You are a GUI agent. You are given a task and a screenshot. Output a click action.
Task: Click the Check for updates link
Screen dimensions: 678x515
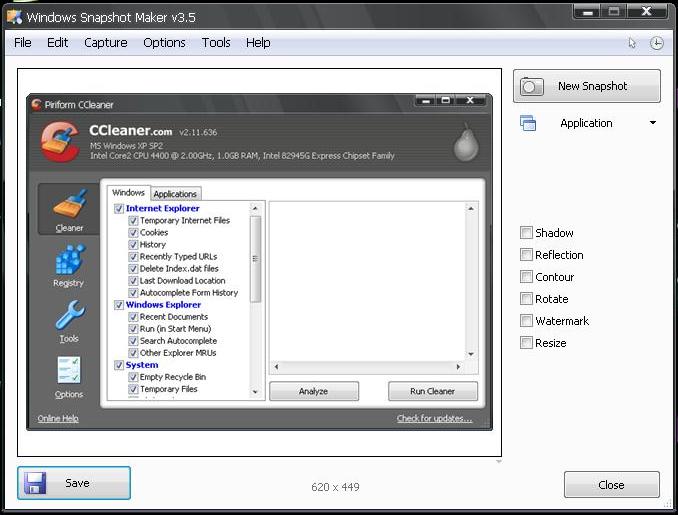point(435,418)
